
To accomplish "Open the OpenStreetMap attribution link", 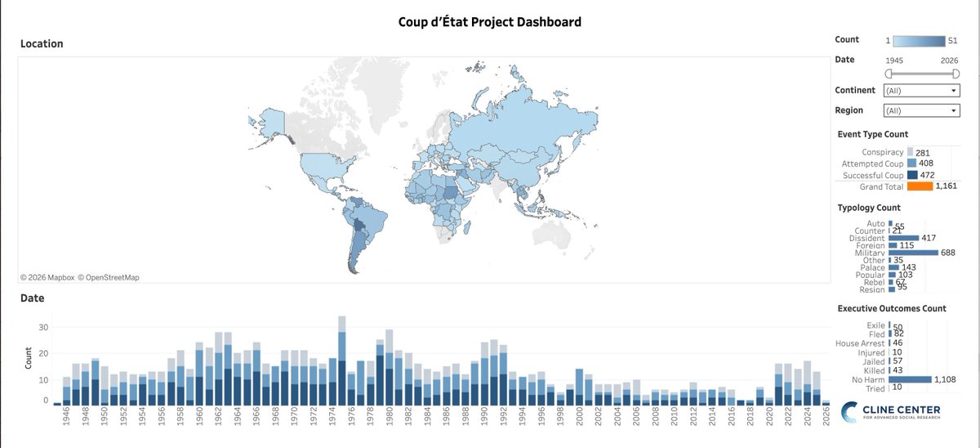I will pyautogui.click(x=109, y=277).
